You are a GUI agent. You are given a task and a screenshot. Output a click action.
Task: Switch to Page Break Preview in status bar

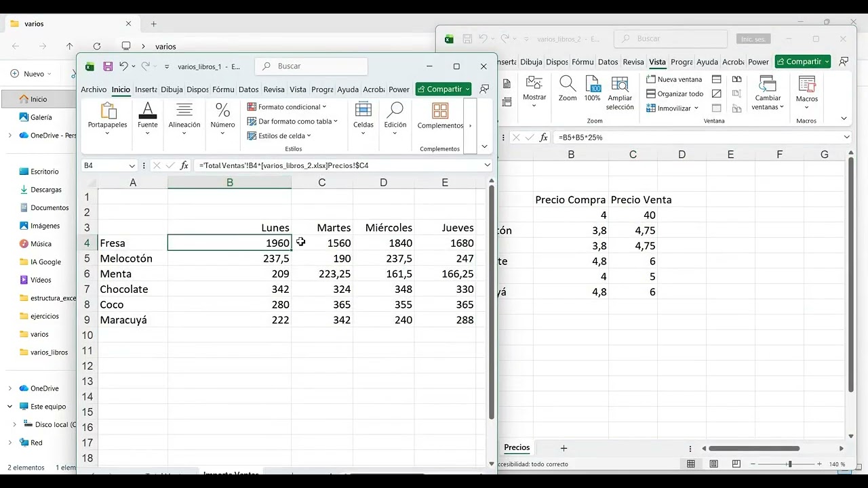point(736,464)
